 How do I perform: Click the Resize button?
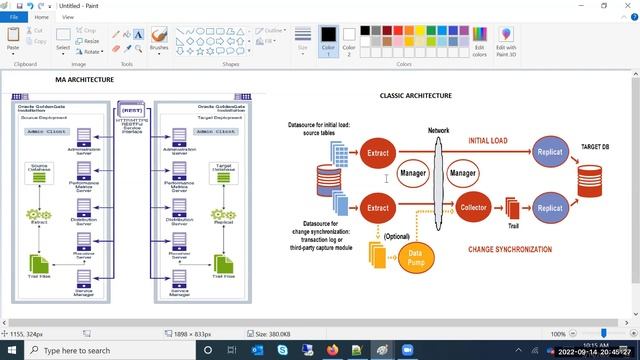[x=87, y=41]
